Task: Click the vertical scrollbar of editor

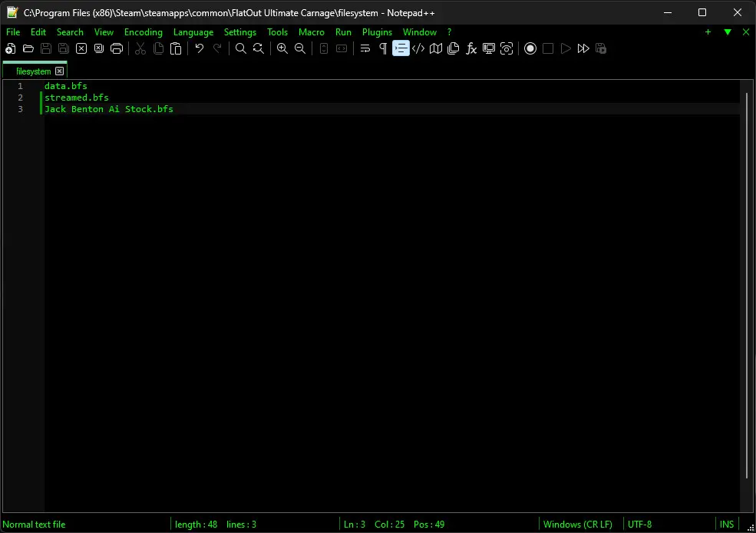Action: click(747, 285)
